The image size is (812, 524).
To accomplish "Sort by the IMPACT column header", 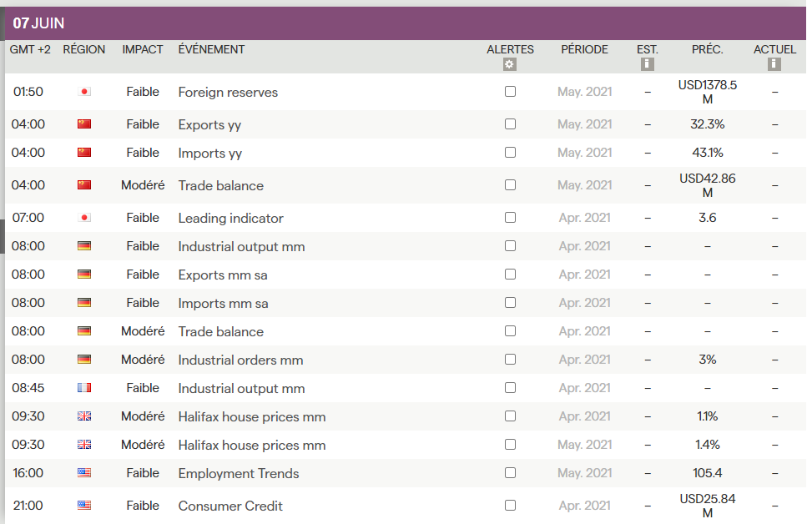I will click(143, 49).
